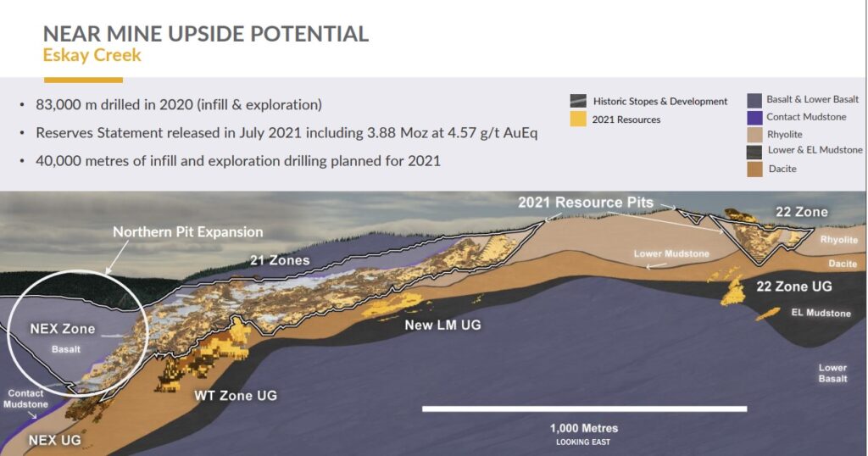This screenshot has width=868, height=456.
Task: Select the '83,000 m drilled in 2020' bullet
Action: [179, 104]
